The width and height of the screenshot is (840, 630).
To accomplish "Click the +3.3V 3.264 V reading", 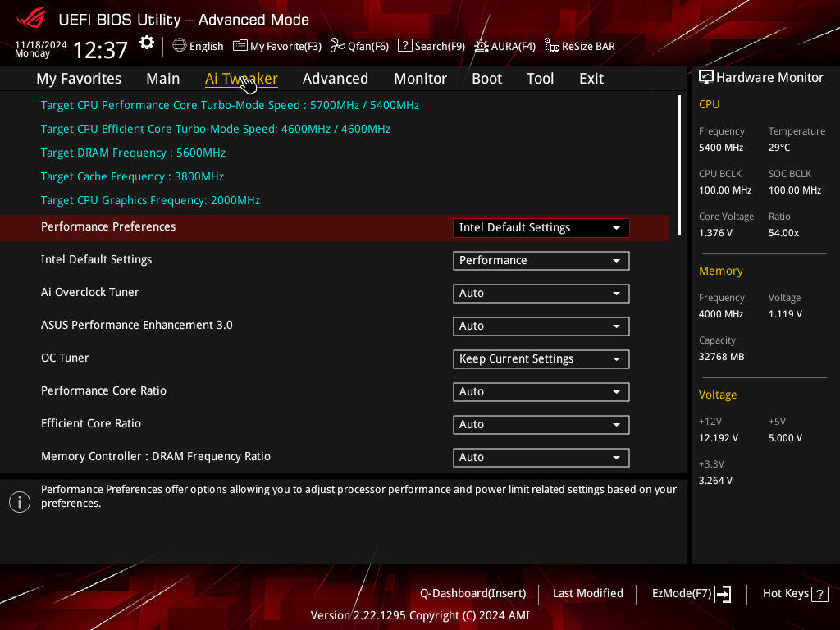I will click(715, 481).
